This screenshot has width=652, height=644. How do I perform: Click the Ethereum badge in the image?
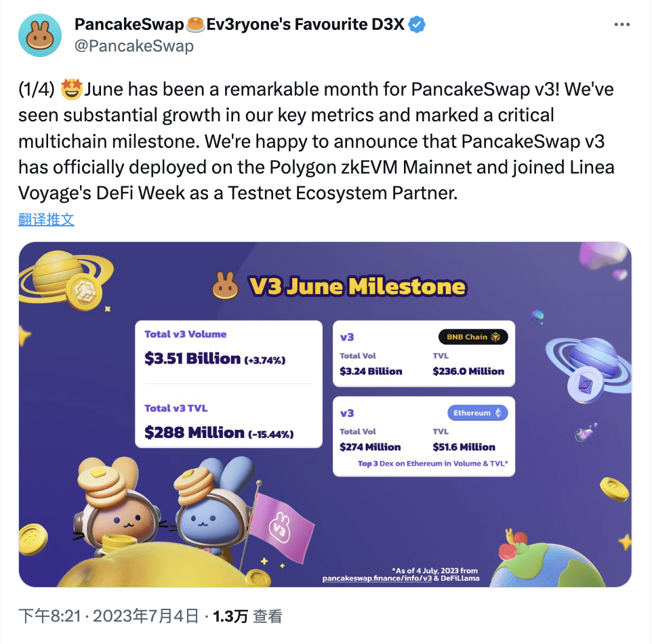478,412
